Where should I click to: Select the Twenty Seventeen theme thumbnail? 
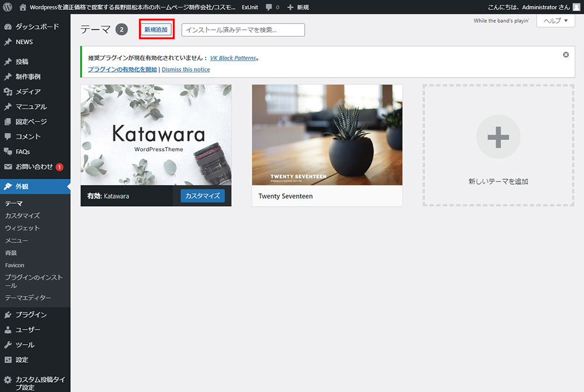tap(327, 135)
